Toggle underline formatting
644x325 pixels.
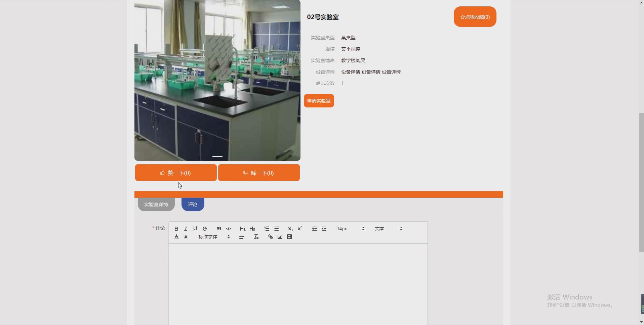click(195, 229)
